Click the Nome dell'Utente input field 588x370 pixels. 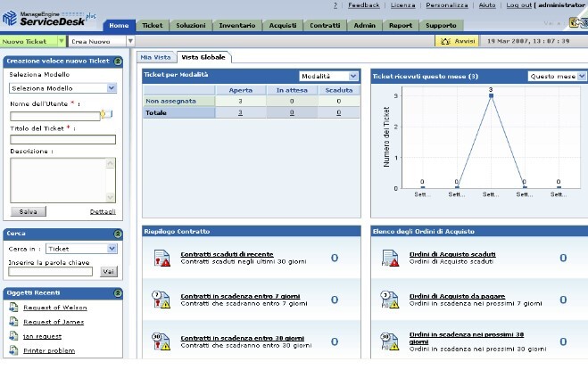point(55,116)
